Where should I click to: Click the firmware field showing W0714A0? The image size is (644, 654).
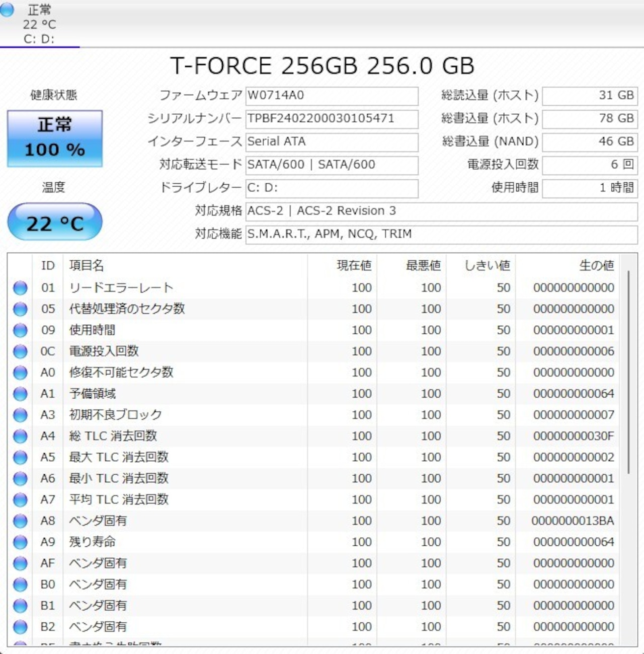(x=332, y=96)
